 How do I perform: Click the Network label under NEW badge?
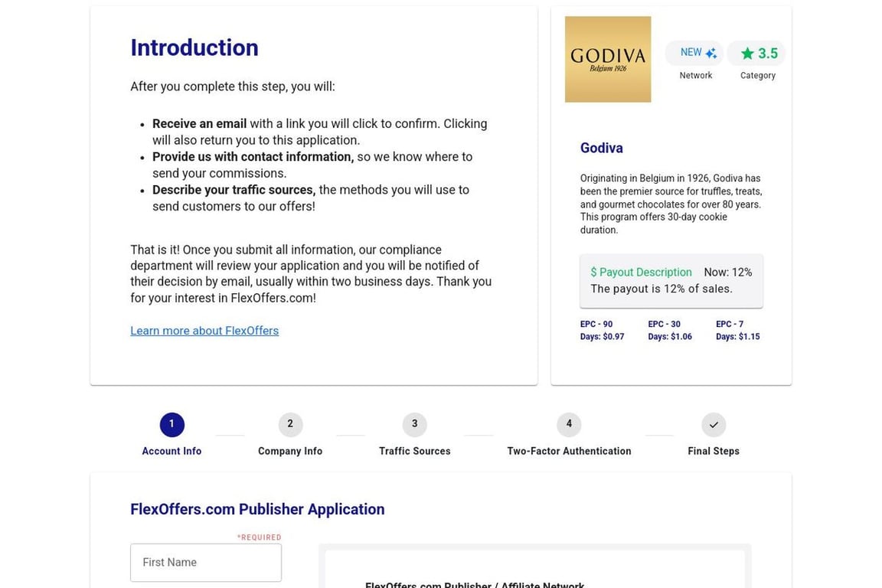695,75
